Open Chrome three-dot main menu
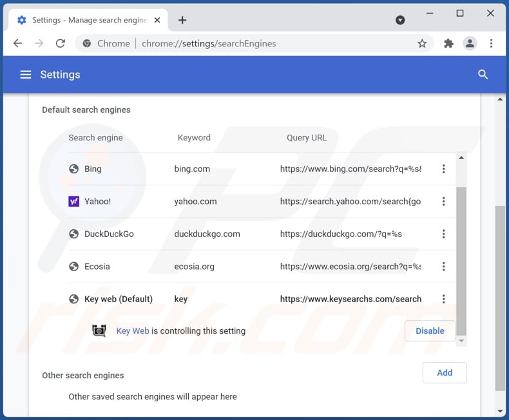The image size is (509, 420). 491,44
